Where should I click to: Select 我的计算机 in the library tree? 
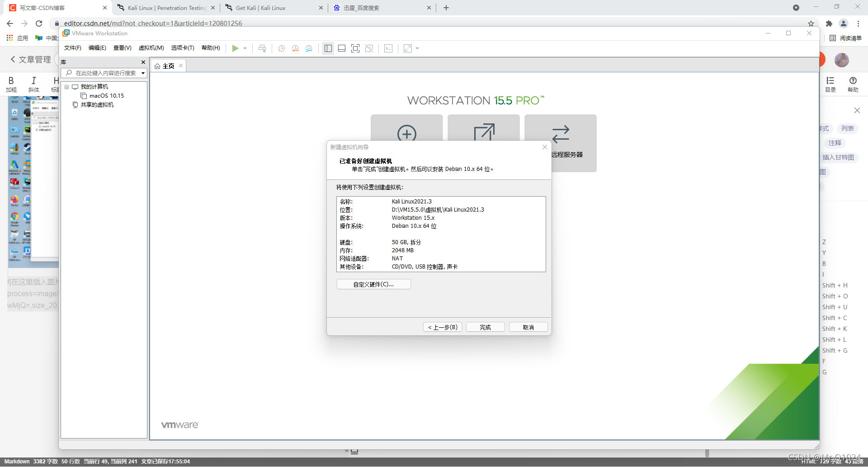(94, 87)
